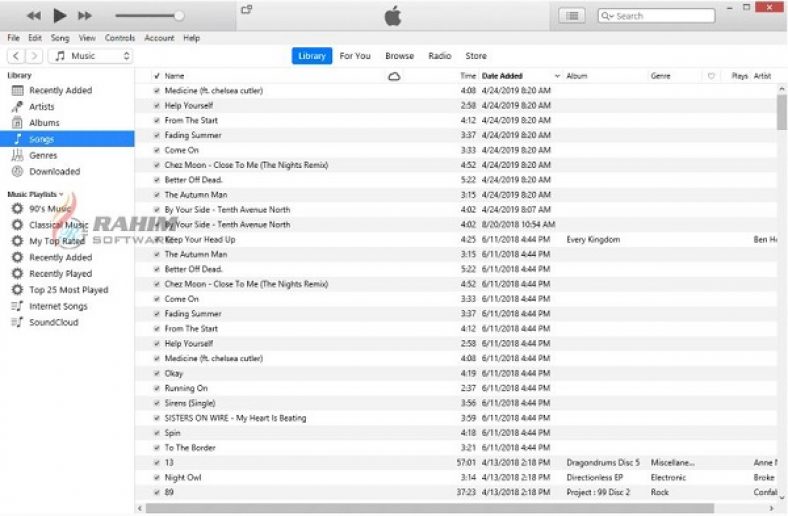Toggle checkbox for To The Border

(x=156, y=448)
